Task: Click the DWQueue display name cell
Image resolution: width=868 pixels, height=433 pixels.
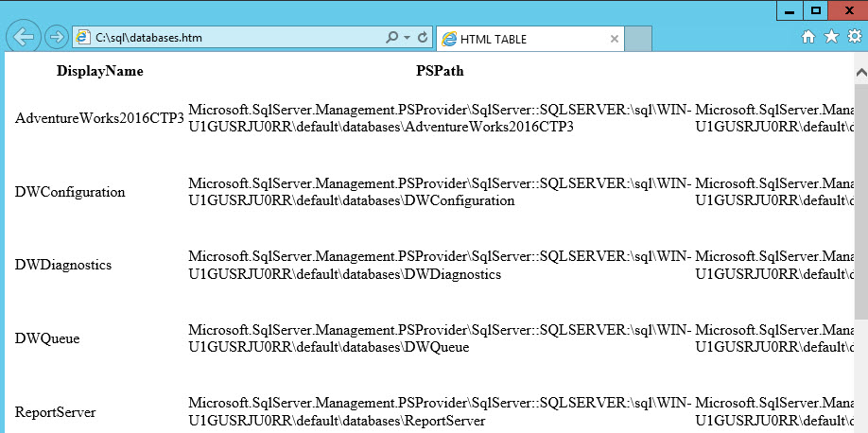Action: pos(47,338)
